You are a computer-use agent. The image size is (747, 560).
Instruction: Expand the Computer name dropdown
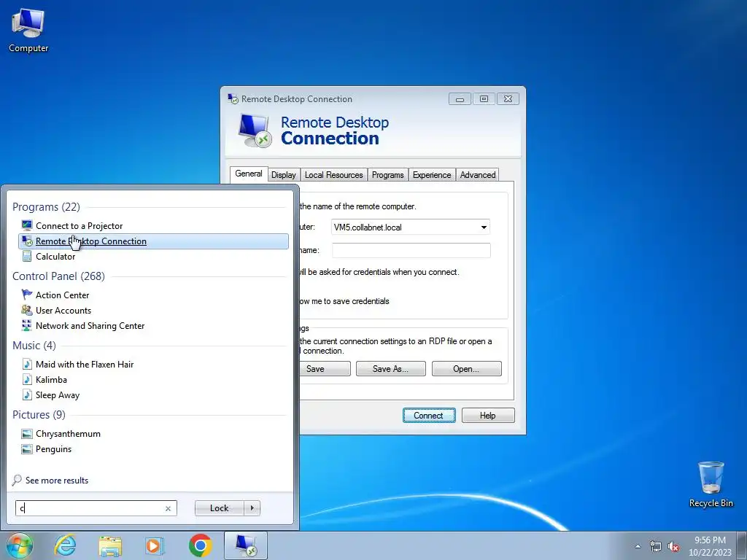[484, 227]
